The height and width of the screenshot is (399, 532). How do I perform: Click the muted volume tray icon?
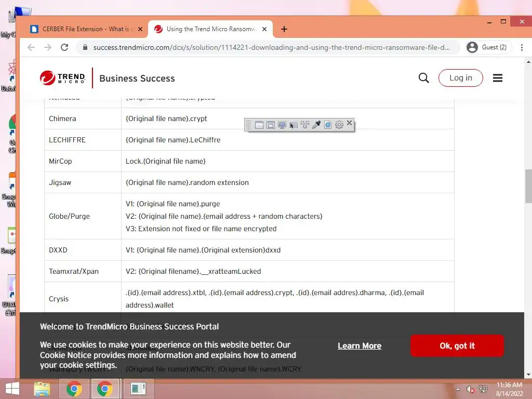click(470, 389)
